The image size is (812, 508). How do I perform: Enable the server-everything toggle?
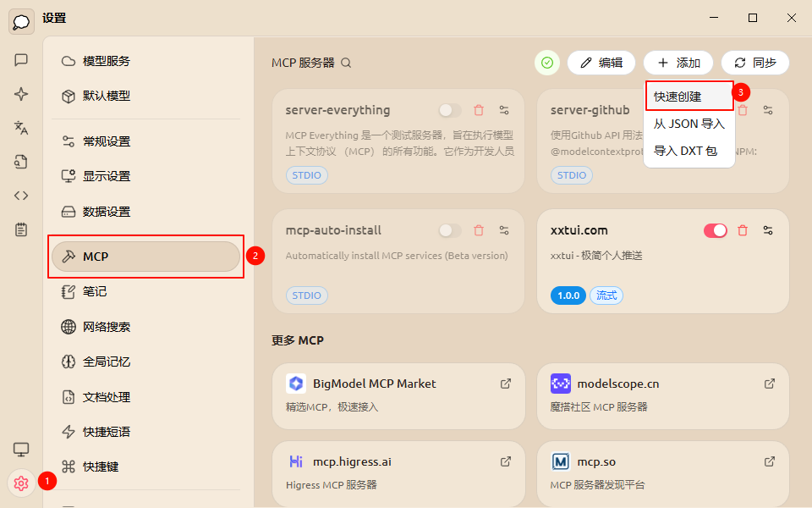(447, 109)
